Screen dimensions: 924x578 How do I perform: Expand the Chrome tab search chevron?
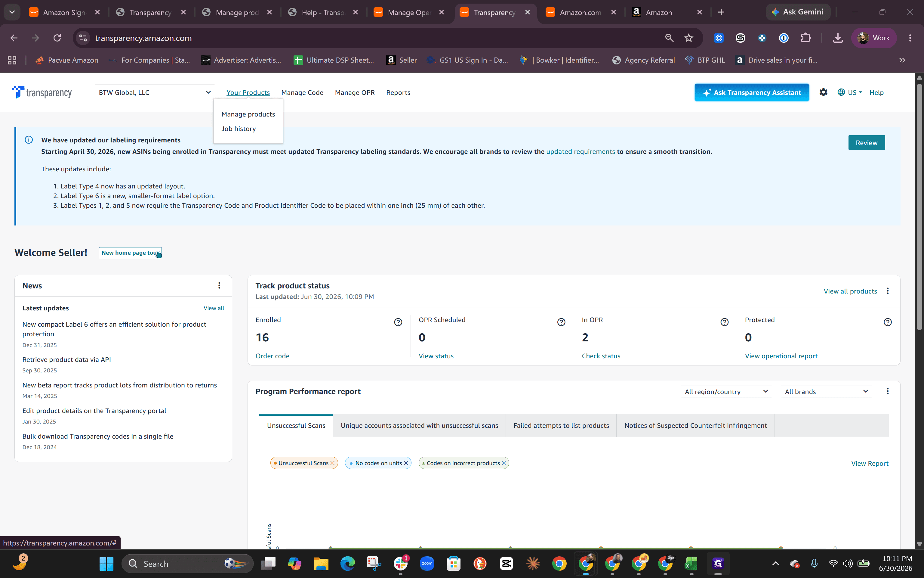[x=12, y=12]
